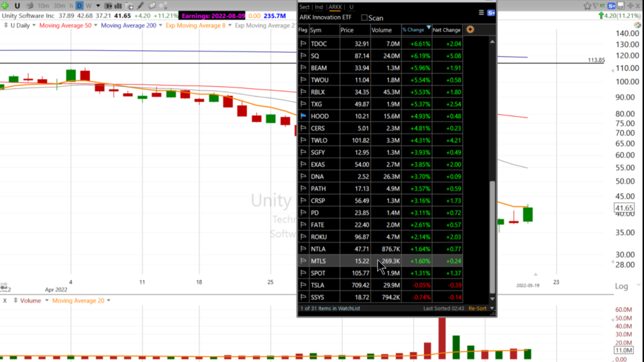This screenshot has width=644, height=362.
Task: Click the text tool T icon
Action: click(108, 6)
